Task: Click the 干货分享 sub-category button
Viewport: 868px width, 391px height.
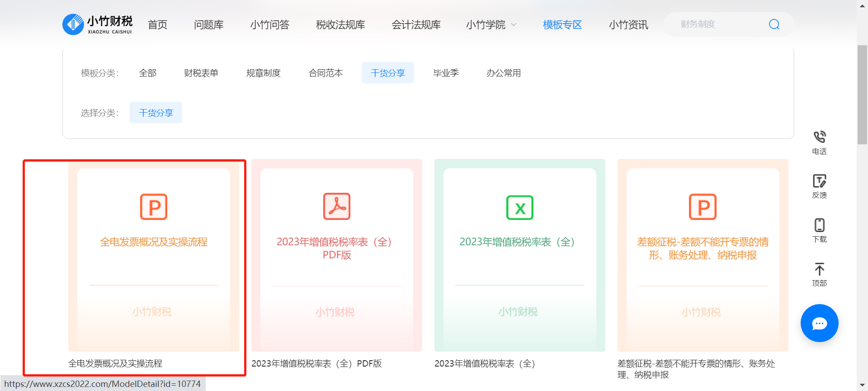Action: tap(156, 113)
